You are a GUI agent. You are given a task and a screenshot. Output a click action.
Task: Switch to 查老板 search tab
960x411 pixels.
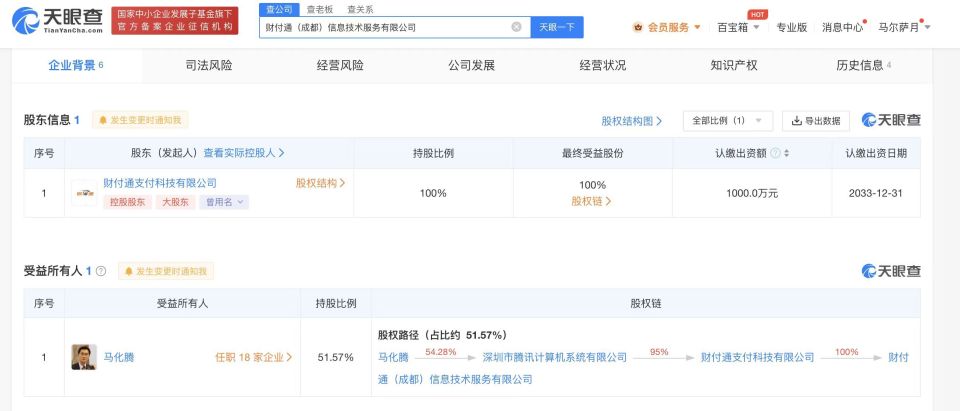click(319, 9)
